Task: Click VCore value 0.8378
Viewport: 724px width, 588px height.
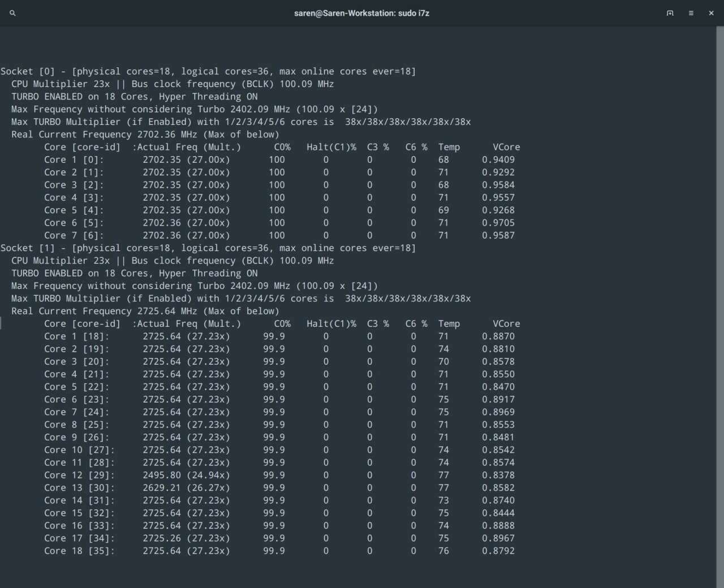Action: click(498, 475)
